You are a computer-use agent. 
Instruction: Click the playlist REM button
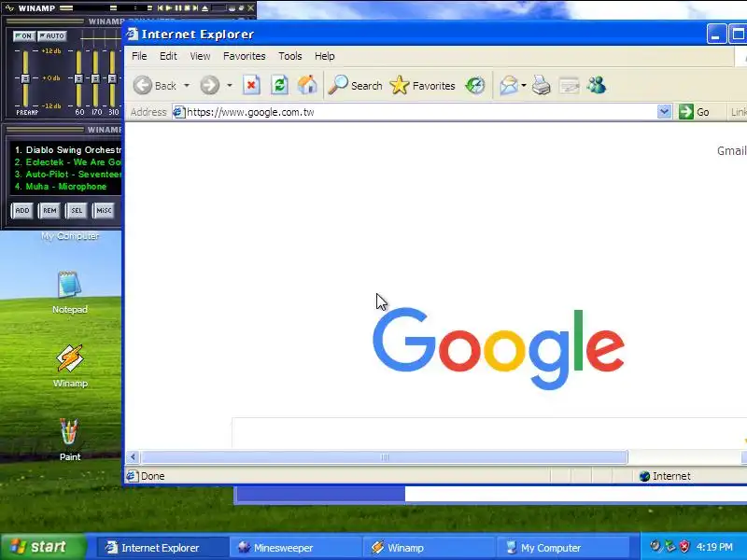point(49,211)
